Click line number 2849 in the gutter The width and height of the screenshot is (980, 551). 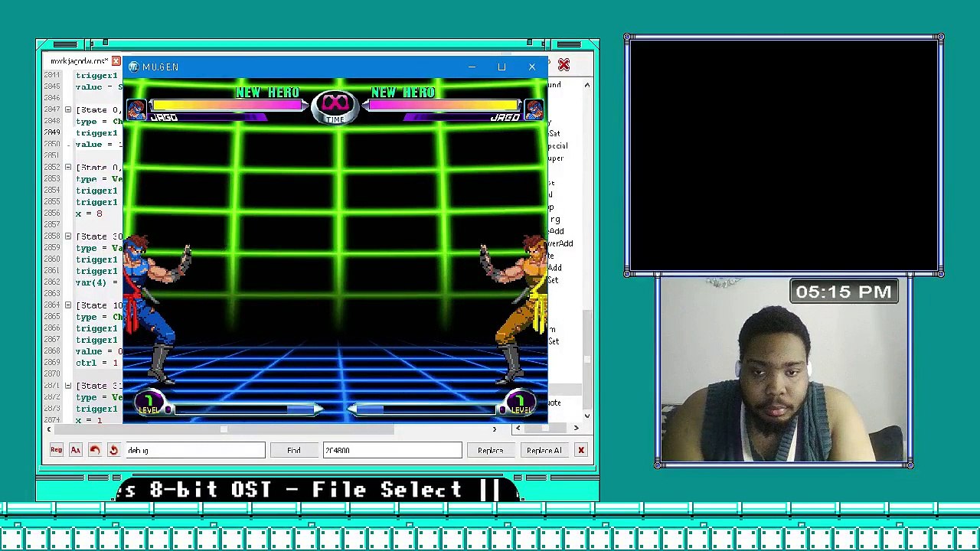[x=52, y=132]
